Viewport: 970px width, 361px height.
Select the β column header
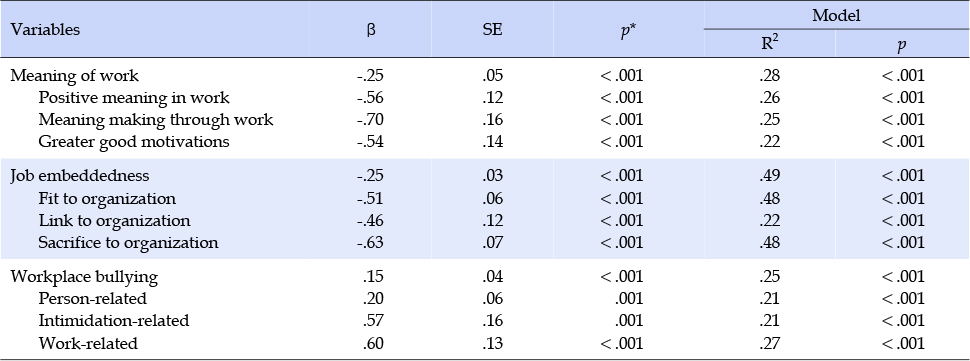point(371,30)
